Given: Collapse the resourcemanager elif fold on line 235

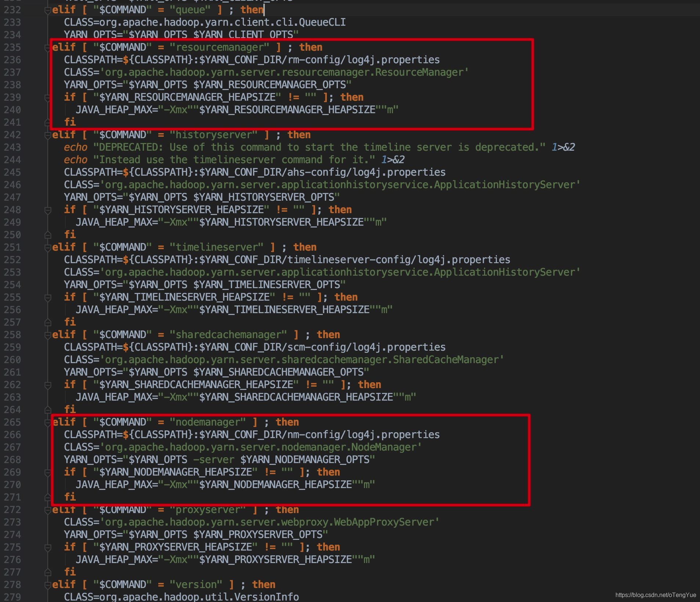Looking at the screenshot, I should click(48, 48).
